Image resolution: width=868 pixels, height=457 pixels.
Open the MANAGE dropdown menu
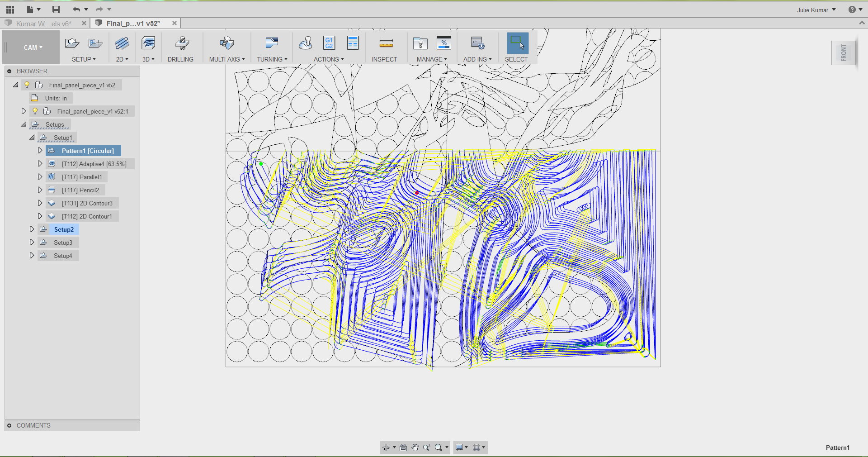432,59
